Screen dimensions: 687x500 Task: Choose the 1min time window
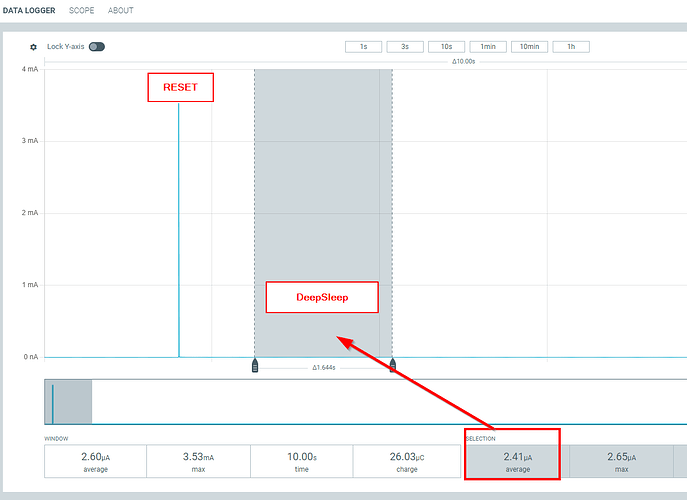[x=487, y=47]
